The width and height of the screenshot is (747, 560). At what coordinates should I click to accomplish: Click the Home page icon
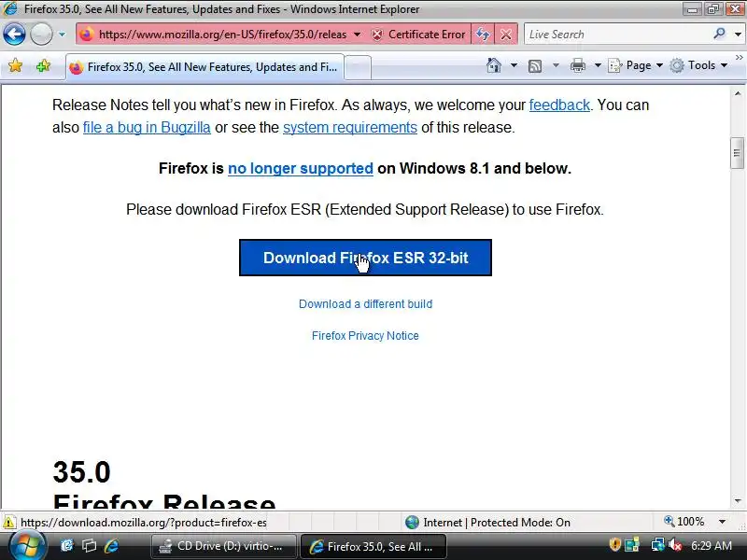coord(494,65)
